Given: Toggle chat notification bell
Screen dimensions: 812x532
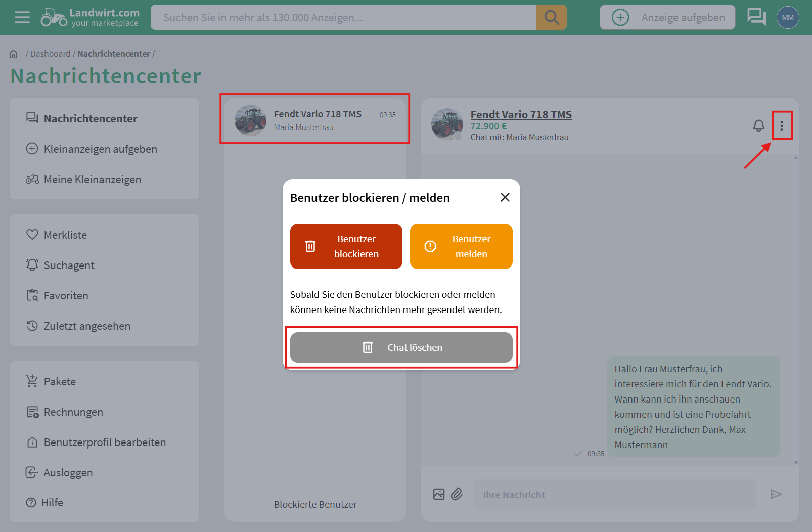Looking at the screenshot, I should click(x=758, y=126).
